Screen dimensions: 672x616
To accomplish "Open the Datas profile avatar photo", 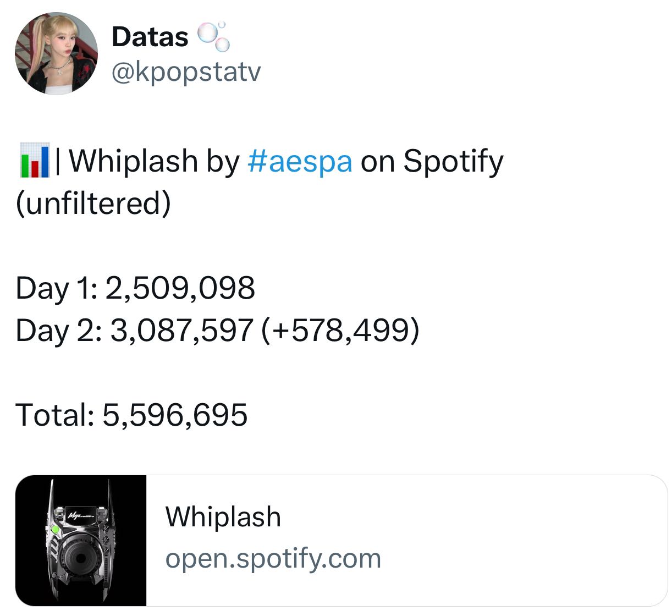I will 56,53.
